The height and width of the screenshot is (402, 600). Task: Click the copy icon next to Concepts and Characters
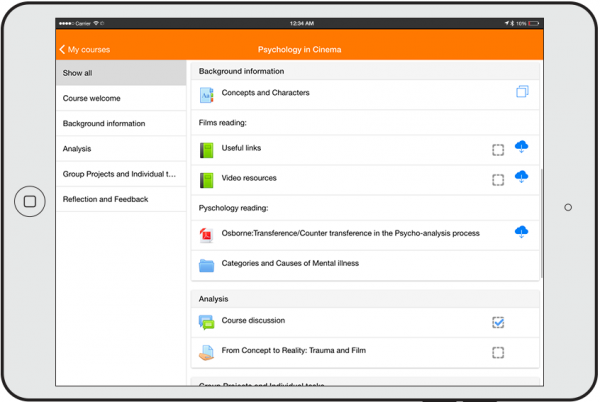coord(521,93)
